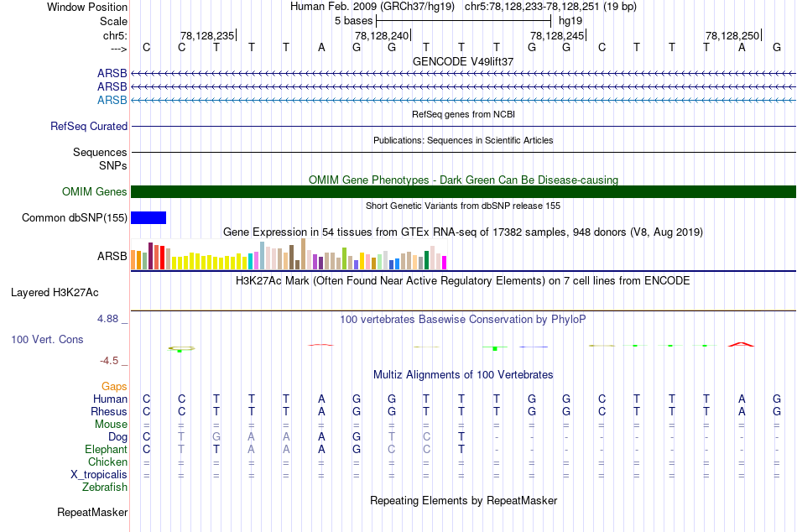Open the RepeatMasker track label

[92, 512]
